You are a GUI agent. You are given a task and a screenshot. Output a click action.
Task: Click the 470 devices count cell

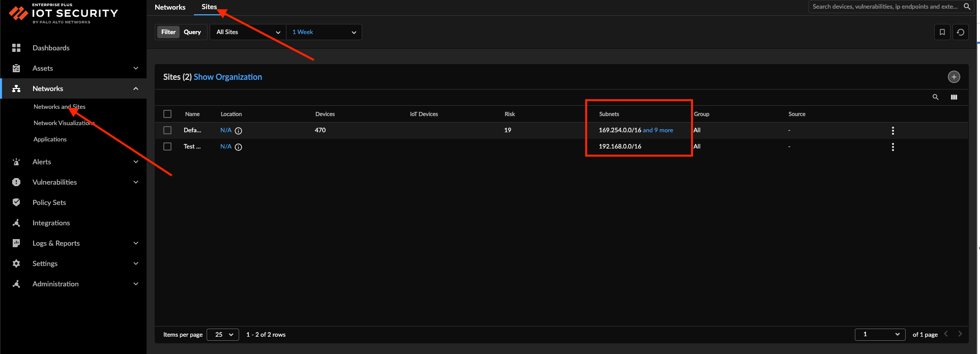(320, 130)
